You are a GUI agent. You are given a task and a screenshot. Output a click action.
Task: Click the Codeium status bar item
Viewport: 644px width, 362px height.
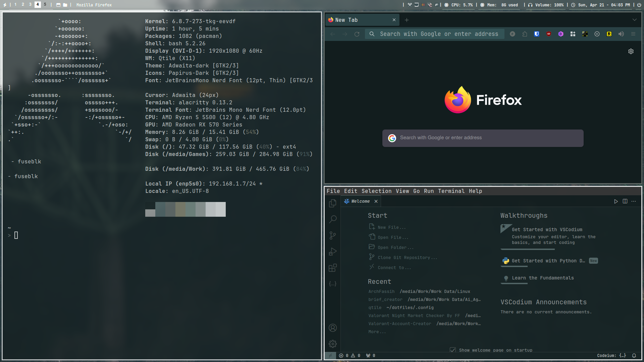611,356
